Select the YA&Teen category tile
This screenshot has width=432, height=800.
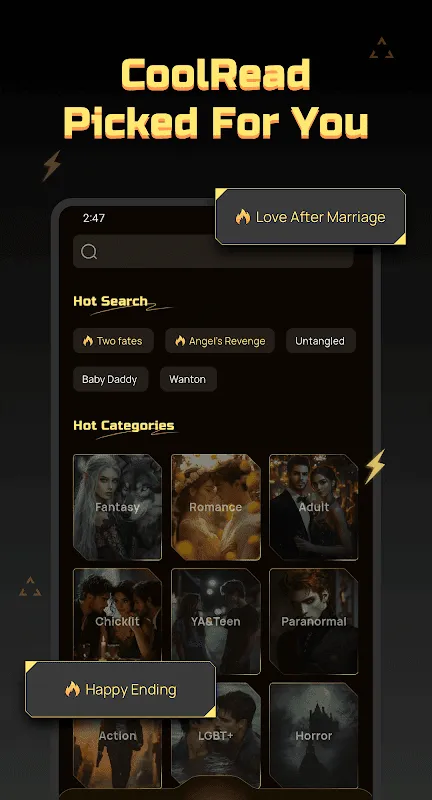point(216,621)
